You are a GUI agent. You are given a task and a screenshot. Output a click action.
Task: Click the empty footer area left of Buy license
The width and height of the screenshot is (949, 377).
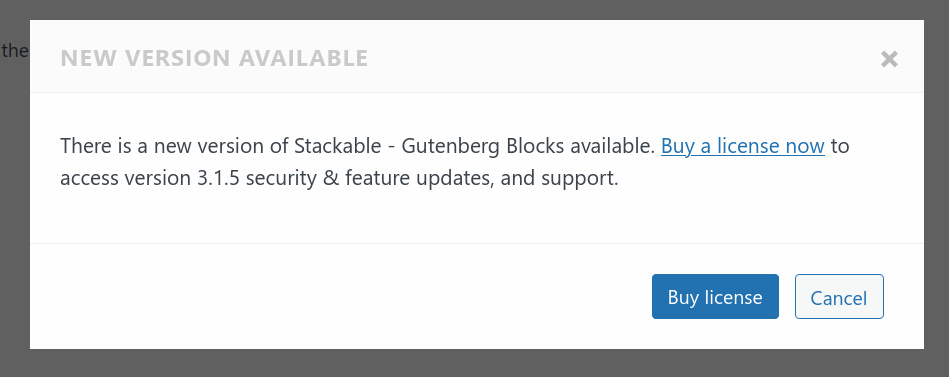tap(339, 297)
